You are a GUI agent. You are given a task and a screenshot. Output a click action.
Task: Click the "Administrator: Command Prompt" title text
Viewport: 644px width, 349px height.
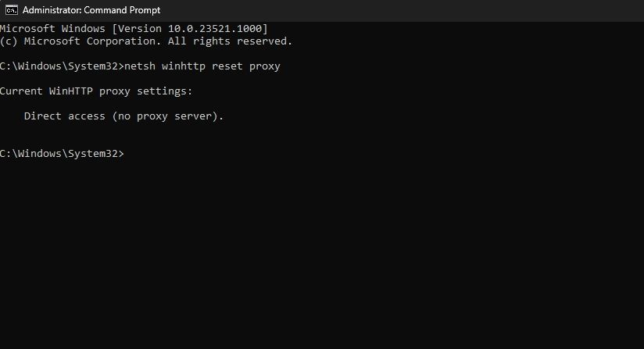[x=91, y=10]
